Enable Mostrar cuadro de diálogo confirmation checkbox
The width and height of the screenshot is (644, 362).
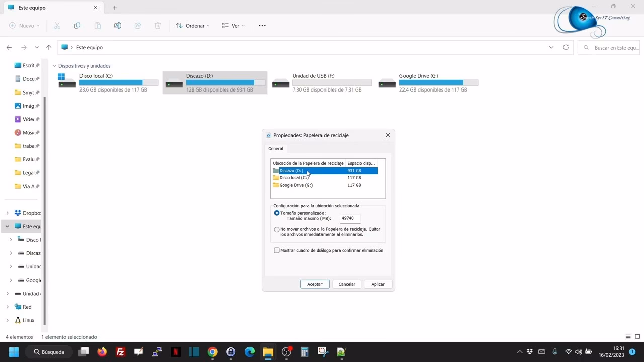tap(277, 250)
